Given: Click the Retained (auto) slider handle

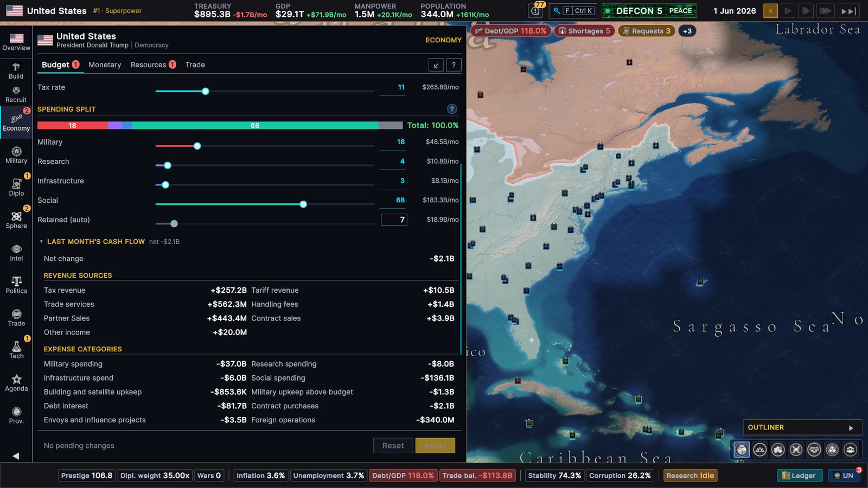Looking at the screenshot, I should coord(174,224).
